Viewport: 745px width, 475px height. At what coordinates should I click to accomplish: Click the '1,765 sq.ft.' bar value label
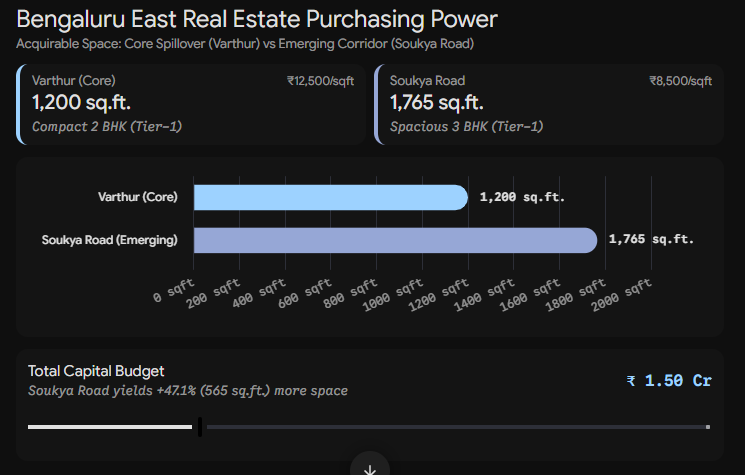[651, 239]
